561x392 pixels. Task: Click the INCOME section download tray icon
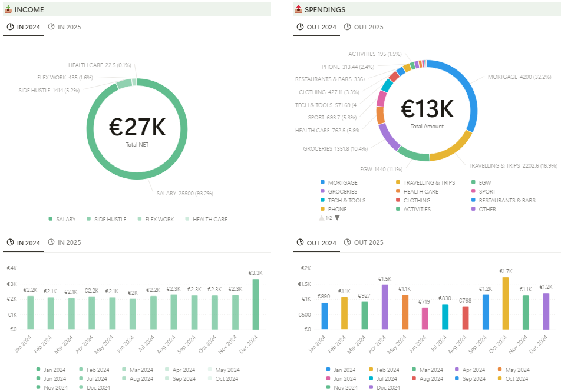(x=8, y=9)
